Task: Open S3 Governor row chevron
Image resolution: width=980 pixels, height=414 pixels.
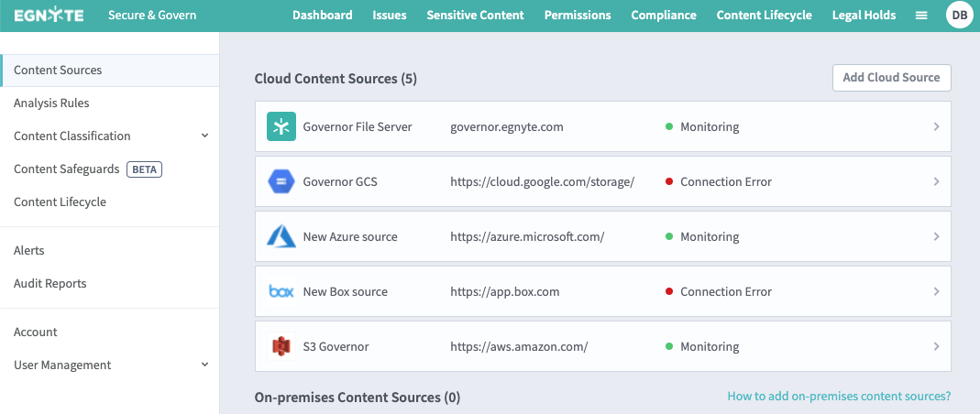Action: (x=936, y=346)
